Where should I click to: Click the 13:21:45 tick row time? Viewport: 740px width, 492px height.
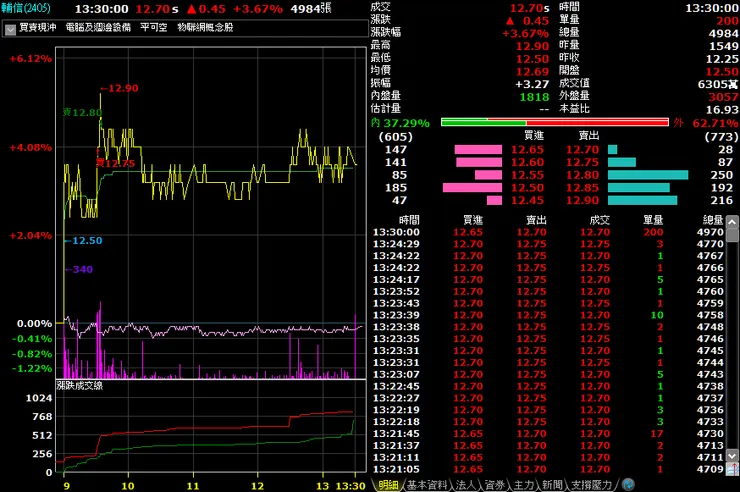coord(396,434)
